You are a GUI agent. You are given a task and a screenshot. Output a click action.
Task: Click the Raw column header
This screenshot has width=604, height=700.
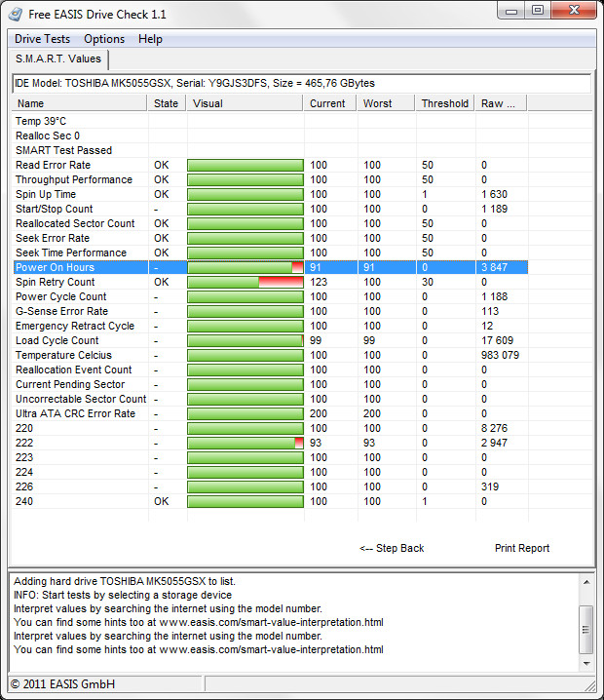pos(501,103)
